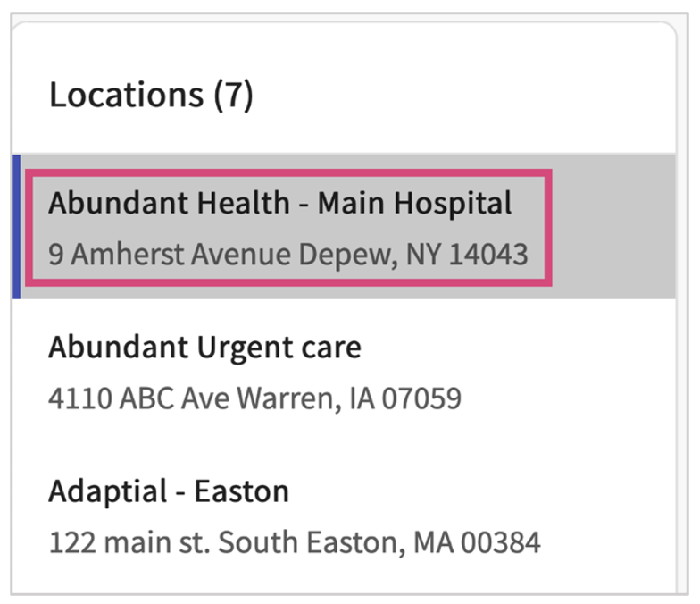Click the words "Main Hospital" in the selected row
The width and height of the screenshot is (700, 604).
click(414, 203)
